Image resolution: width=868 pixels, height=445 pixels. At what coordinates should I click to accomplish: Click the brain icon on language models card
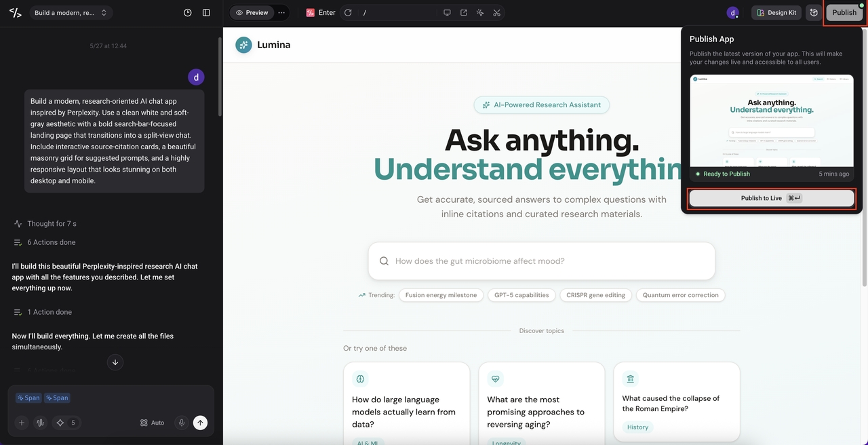361,379
